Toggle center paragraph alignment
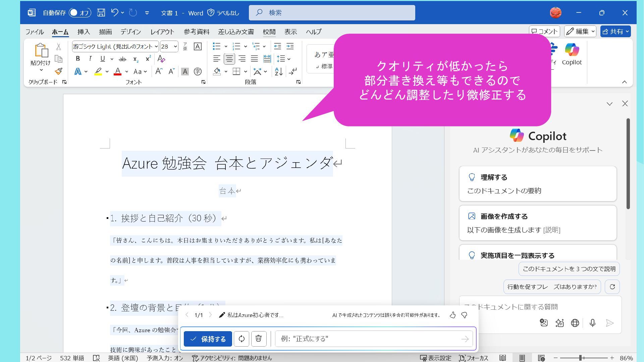644x362 pixels. (229, 59)
